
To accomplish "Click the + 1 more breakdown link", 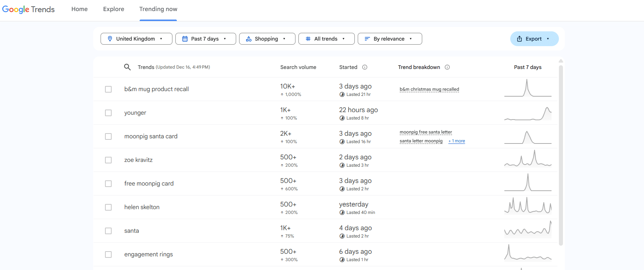I will point(456,141).
